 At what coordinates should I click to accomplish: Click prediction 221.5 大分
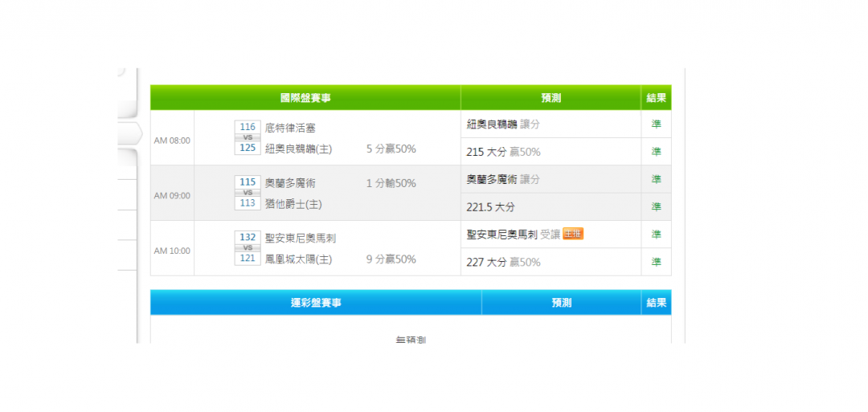click(x=490, y=207)
